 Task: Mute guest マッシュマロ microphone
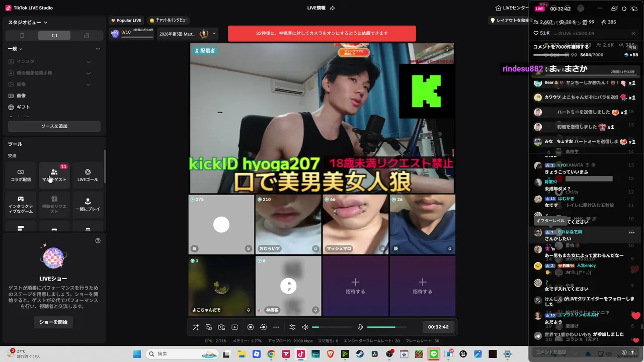(x=383, y=248)
